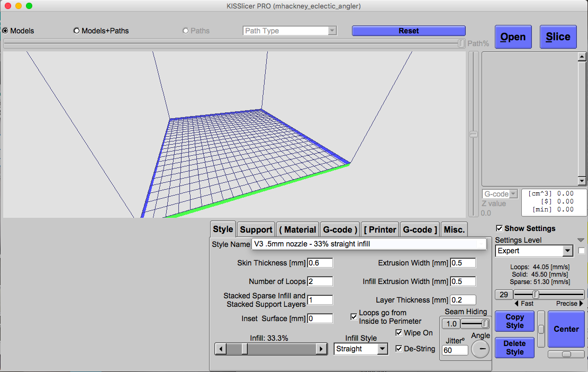The height and width of the screenshot is (372, 588).
Task: Click the seam Angle dial
Action: tap(481, 349)
